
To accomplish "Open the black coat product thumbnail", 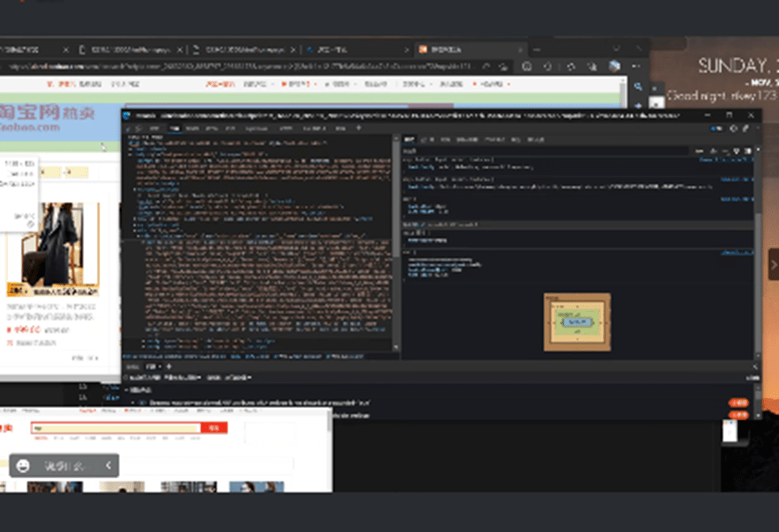I will tap(53, 249).
